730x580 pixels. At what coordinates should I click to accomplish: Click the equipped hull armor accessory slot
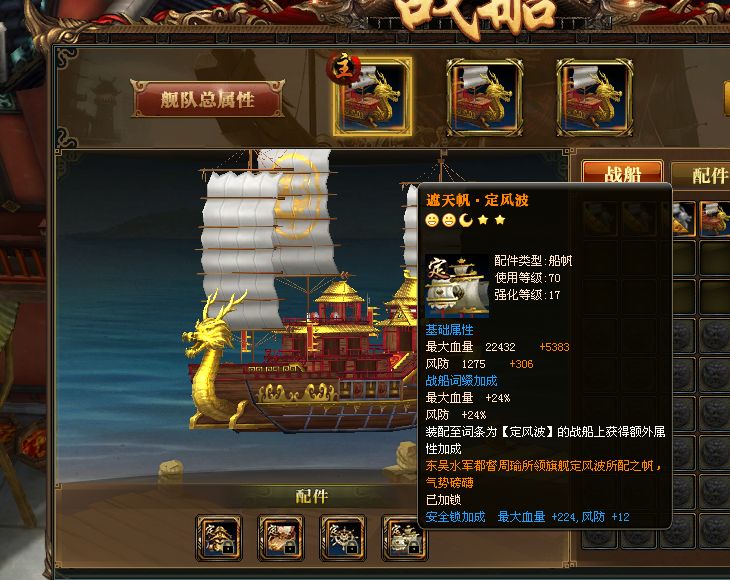281,538
